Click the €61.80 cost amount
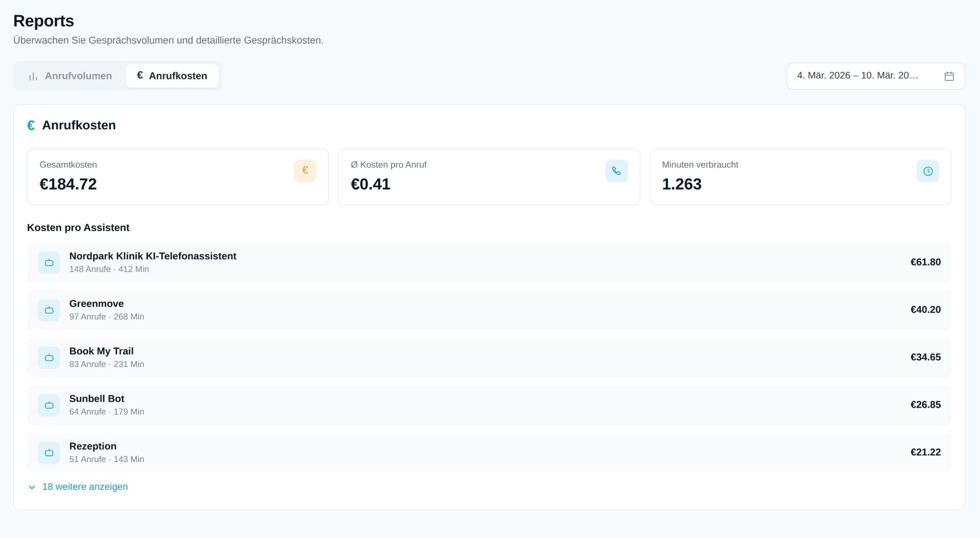 (926, 262)
